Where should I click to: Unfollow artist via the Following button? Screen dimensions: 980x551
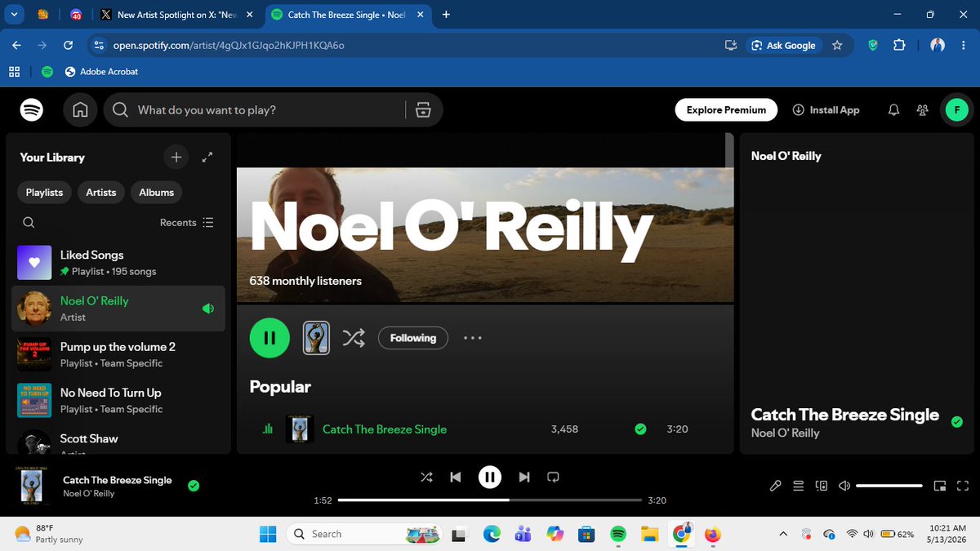pyautogui.click(x=413, y=338)
